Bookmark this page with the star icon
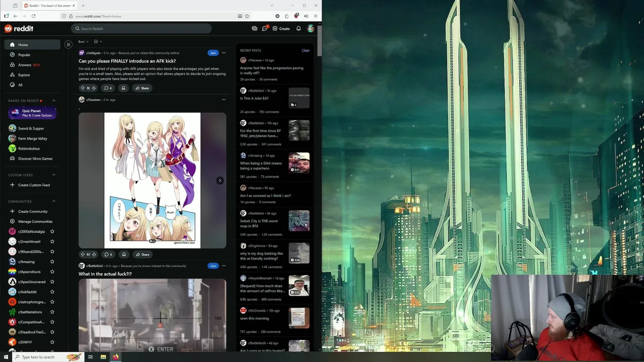The height and width of the screenshot is (362, 644). point(247,16)
